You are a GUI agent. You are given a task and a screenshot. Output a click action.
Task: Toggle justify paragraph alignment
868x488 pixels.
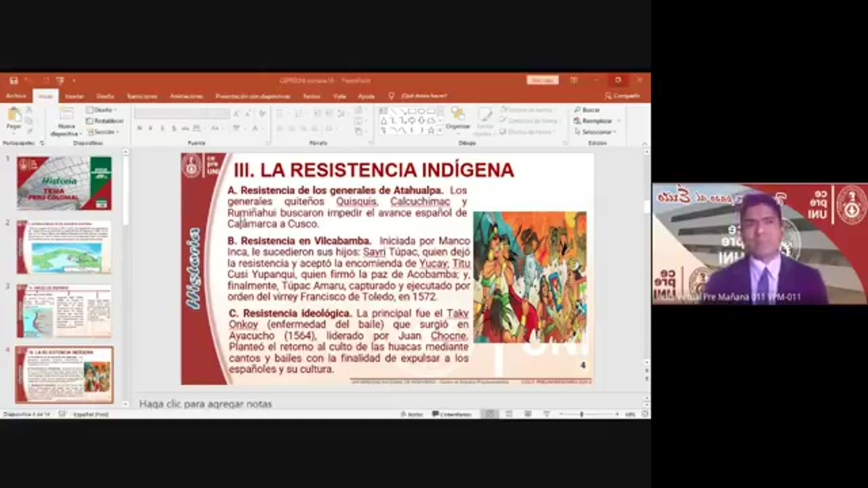[314, 128]
